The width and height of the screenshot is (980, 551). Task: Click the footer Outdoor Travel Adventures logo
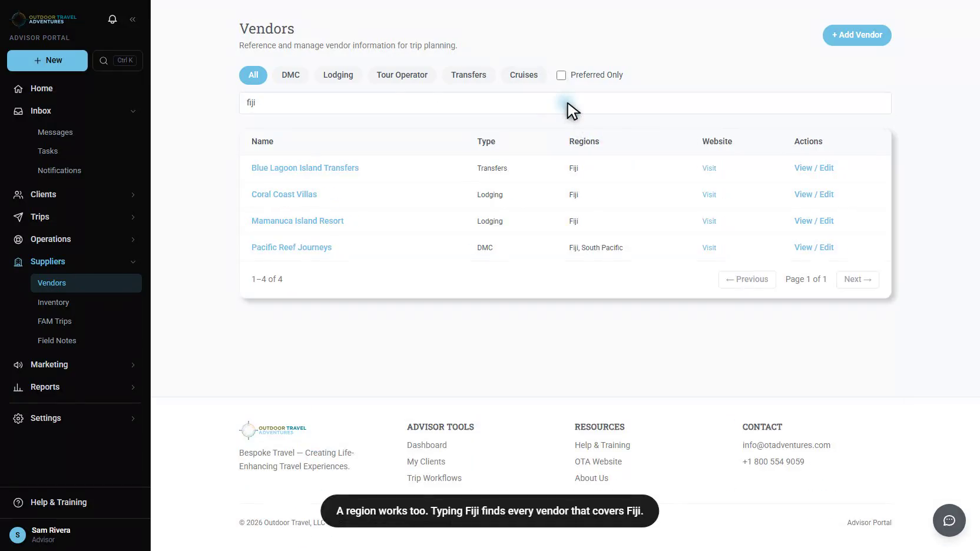coord(273,430)
